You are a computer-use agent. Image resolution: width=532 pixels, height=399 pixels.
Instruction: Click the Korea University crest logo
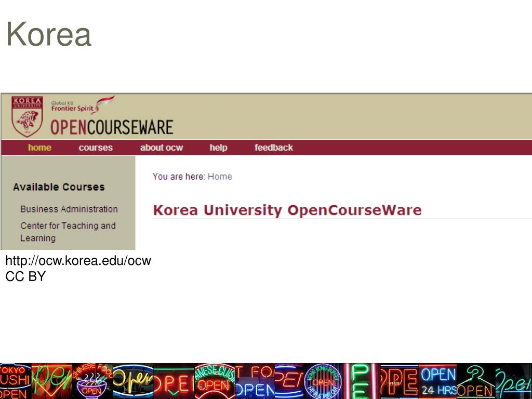27,116
